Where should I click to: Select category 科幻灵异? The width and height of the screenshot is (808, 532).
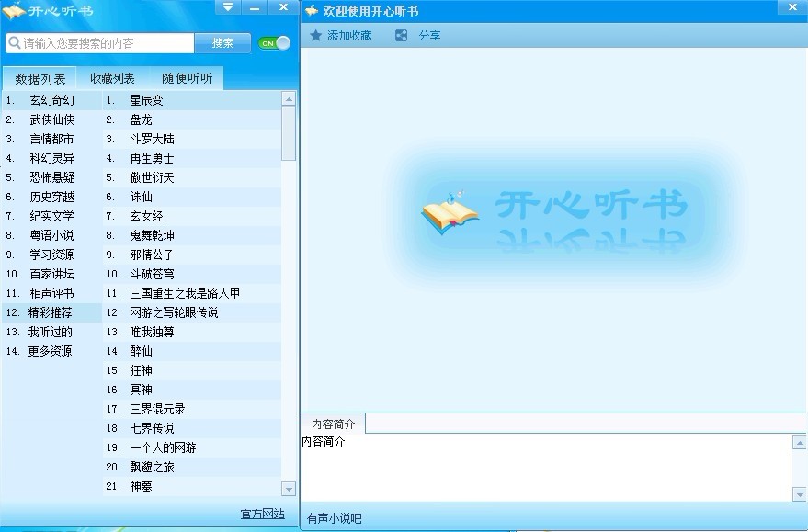point(51,158)
